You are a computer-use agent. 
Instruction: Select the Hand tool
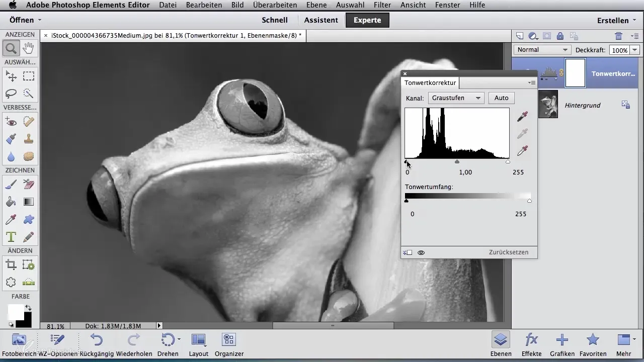pos(29,49)
